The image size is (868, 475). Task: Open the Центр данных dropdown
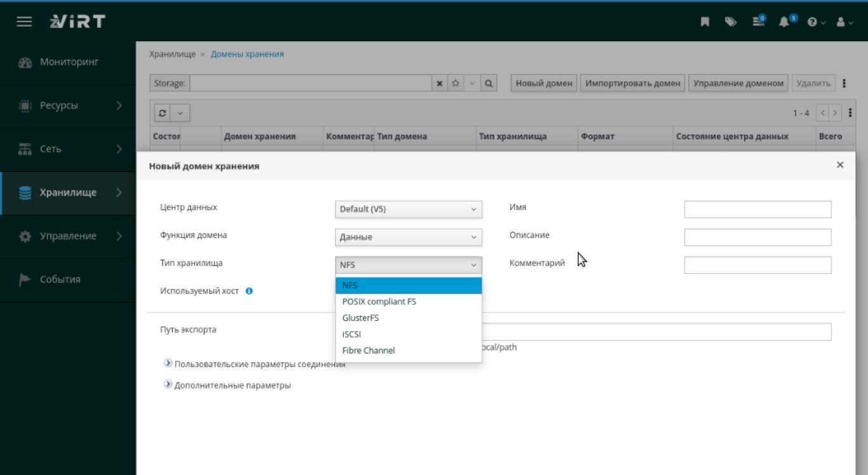(x=408, y=210)
